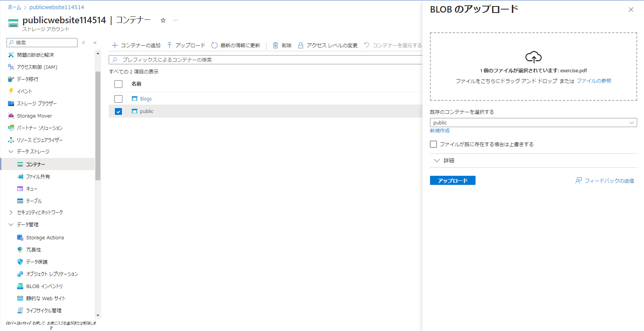Screen dimensions: 644x331
Task: Open the public container link
Action: pyautogui.click(x=146, y=111)
